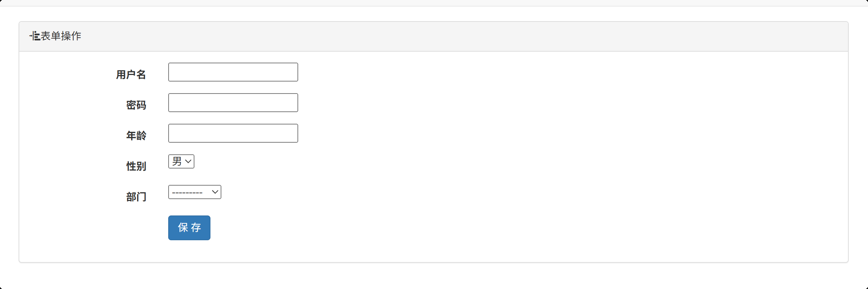Click the 用户名 field label

click(x=131, y=75)
